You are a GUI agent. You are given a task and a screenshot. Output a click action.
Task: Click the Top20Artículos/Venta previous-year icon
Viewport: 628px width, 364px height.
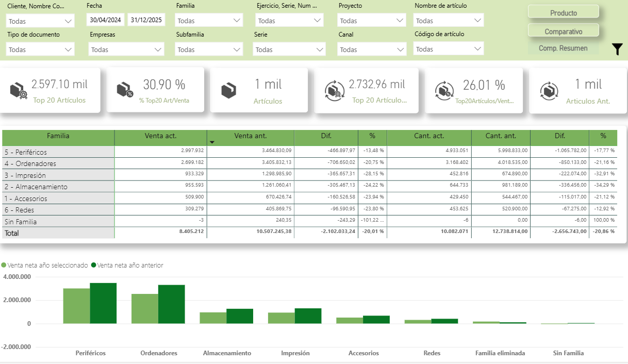[443, 90]
